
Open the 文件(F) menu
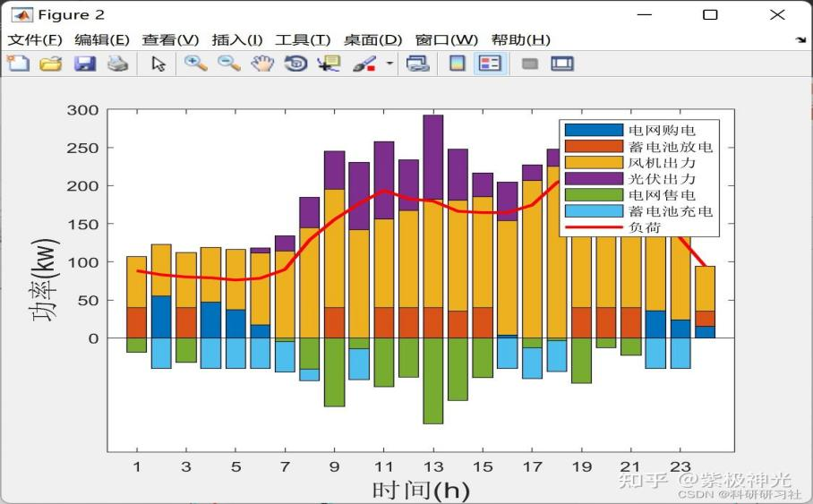coord(35,39)
